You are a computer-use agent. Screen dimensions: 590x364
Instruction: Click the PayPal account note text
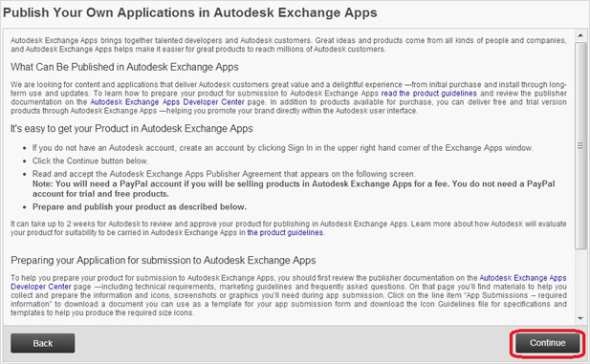point(294,189)
